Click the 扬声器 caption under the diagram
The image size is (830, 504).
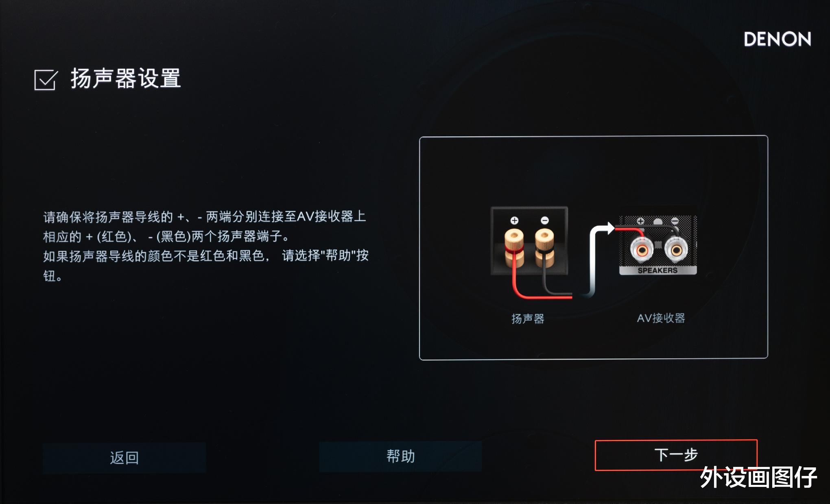pos(528,319)
